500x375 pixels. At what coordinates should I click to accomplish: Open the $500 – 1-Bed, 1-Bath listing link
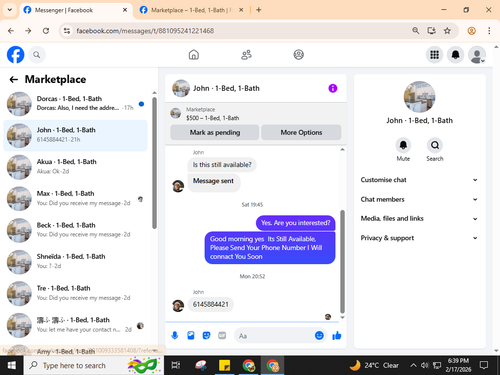[212, 118]
